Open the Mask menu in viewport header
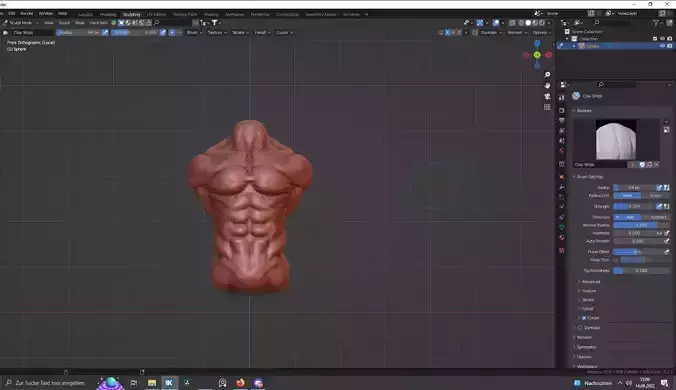The image size is (676, 390). click(80, 23)
